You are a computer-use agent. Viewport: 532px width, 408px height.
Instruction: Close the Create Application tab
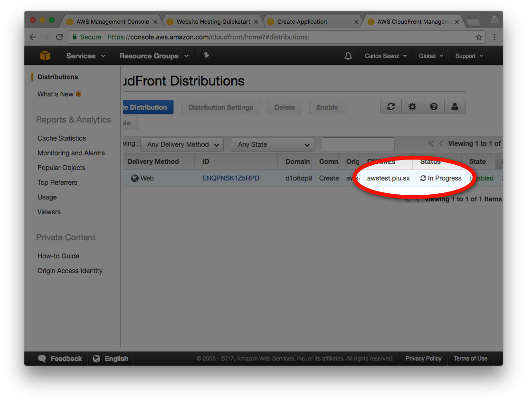point(356,22)
